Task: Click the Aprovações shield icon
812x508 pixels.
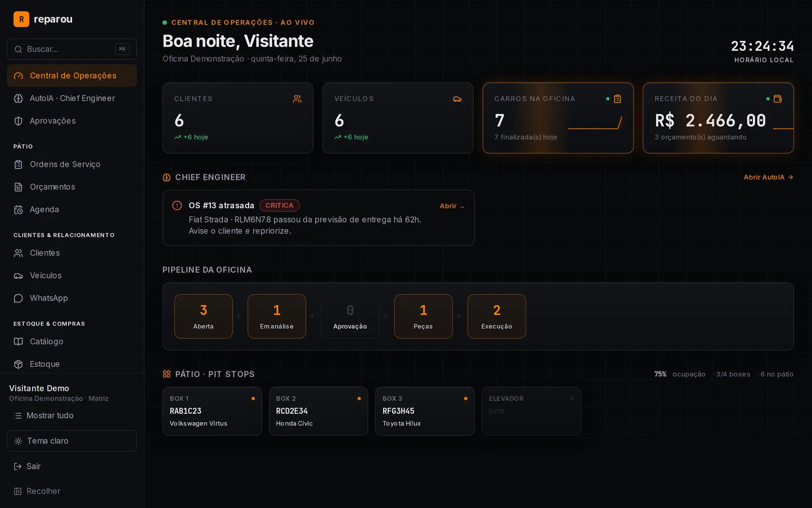Action: pos(18,121)
